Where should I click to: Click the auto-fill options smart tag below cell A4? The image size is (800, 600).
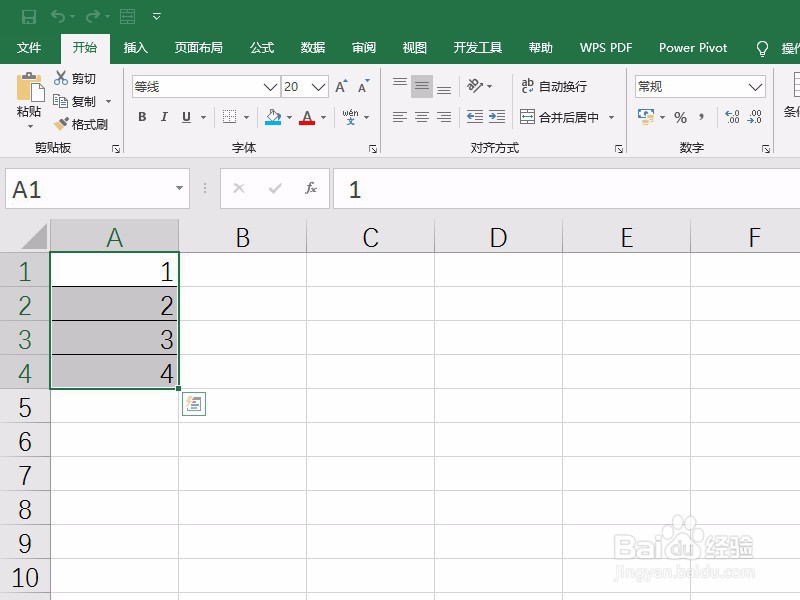(194, 404)
